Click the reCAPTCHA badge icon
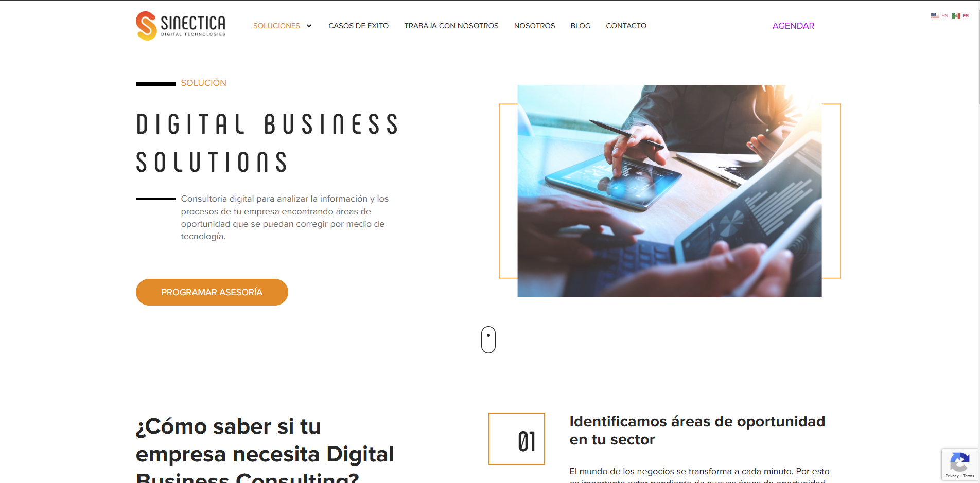 [x=959, y=462]
